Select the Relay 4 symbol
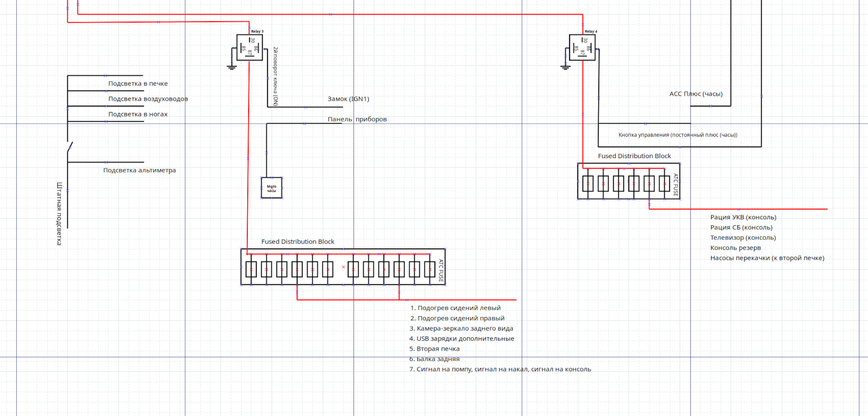The width and height of the screenshot is (868, 416). tap(582, 47)
